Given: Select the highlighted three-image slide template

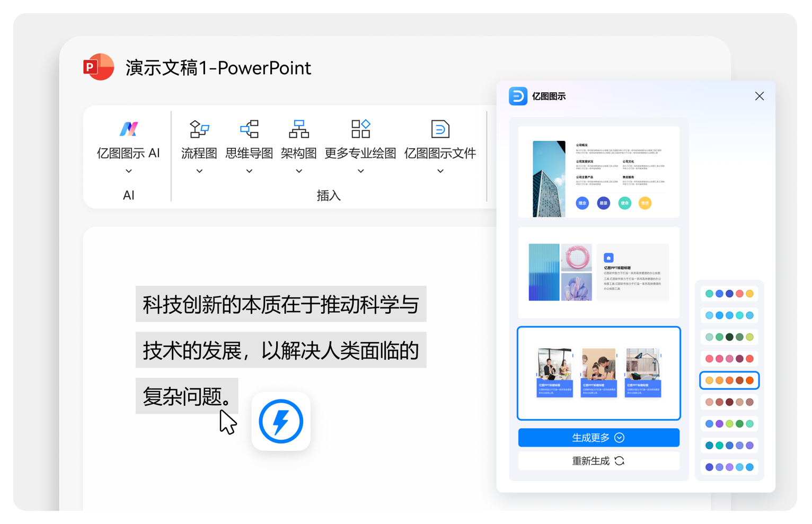Looking at the screenshot, I should point(598,372).
